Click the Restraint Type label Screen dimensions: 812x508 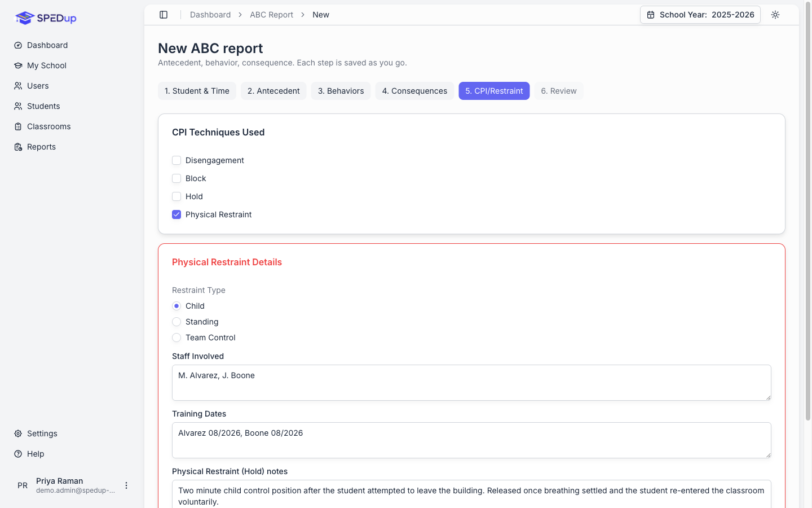click(198, 290)
